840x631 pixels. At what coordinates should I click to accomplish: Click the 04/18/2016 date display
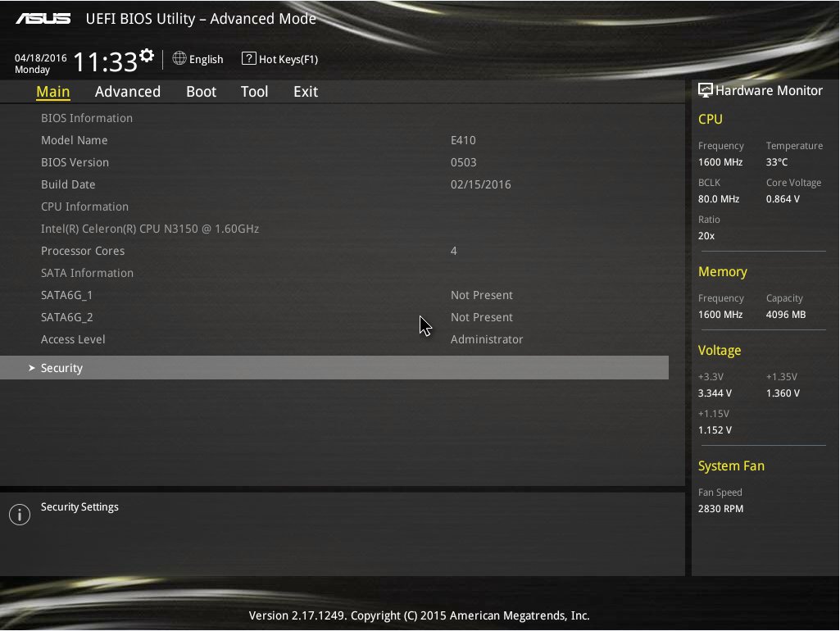click(40, 58)
